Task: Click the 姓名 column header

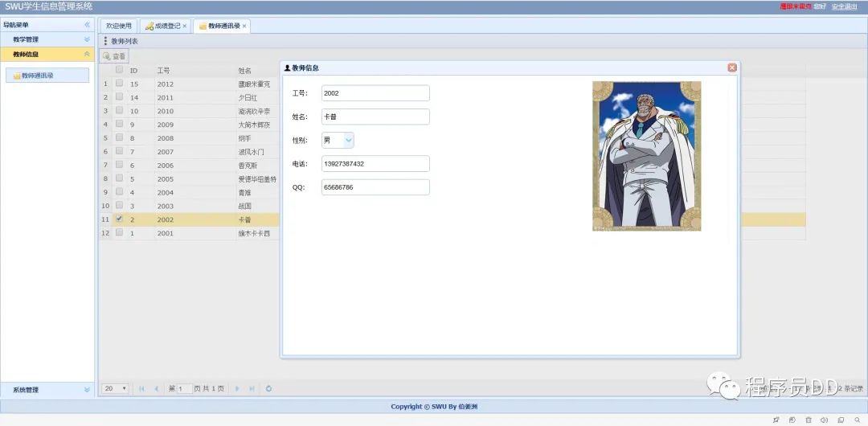Action: click(244, 71)
